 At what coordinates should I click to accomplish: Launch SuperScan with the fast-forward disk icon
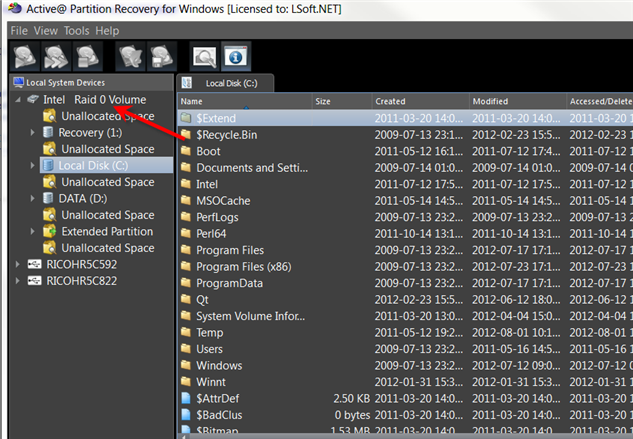tap(56, 57)
